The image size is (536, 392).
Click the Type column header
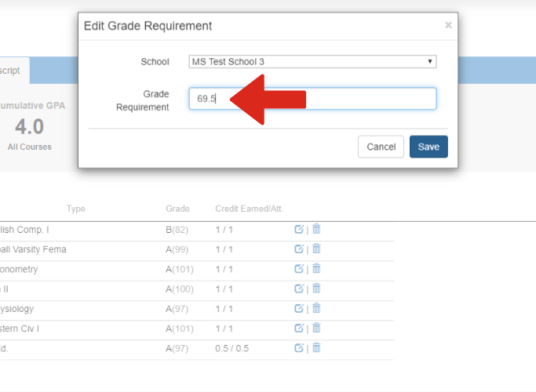pyautogui.click(x=76, y=209)
